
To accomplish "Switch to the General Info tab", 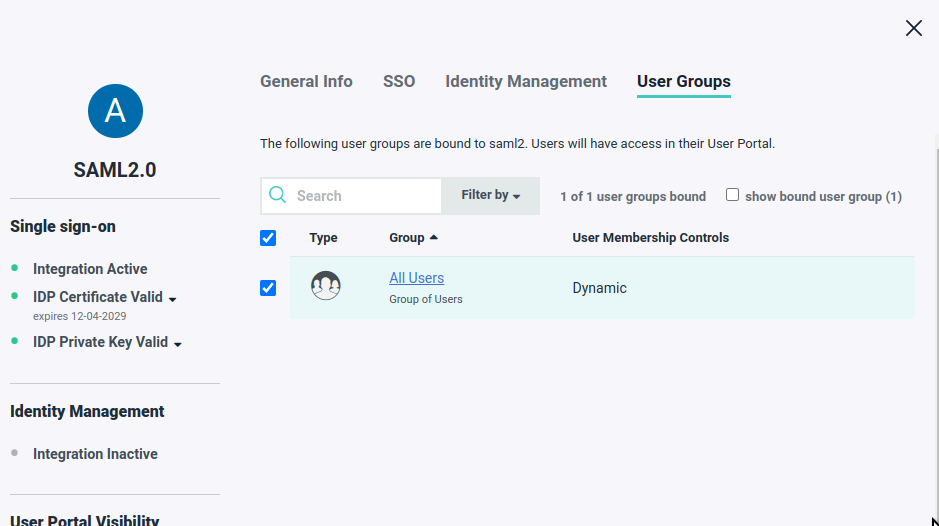I will (306, 82).
